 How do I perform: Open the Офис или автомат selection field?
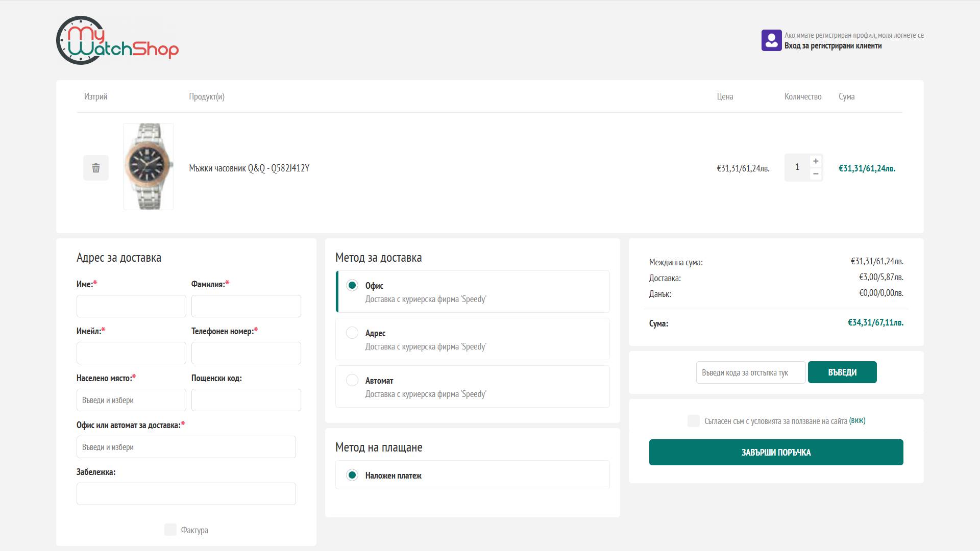(186, 447)
